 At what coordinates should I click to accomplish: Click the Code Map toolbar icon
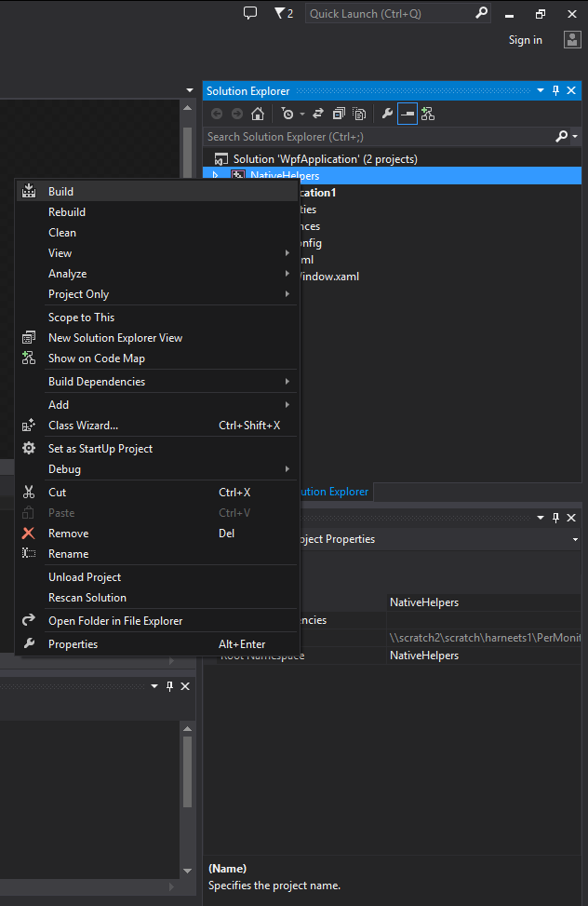pos(427,114)
